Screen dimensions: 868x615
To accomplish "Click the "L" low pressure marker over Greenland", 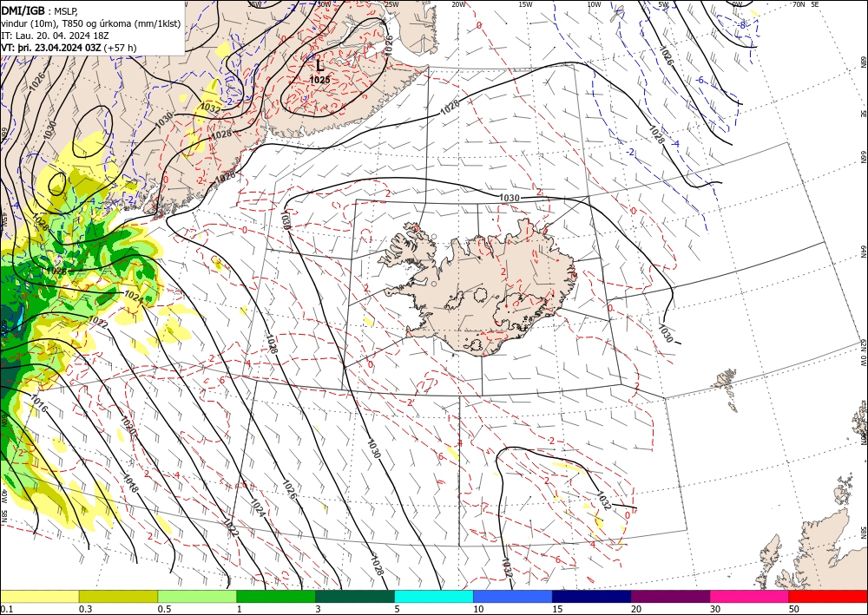I will (x=320, y=65).
